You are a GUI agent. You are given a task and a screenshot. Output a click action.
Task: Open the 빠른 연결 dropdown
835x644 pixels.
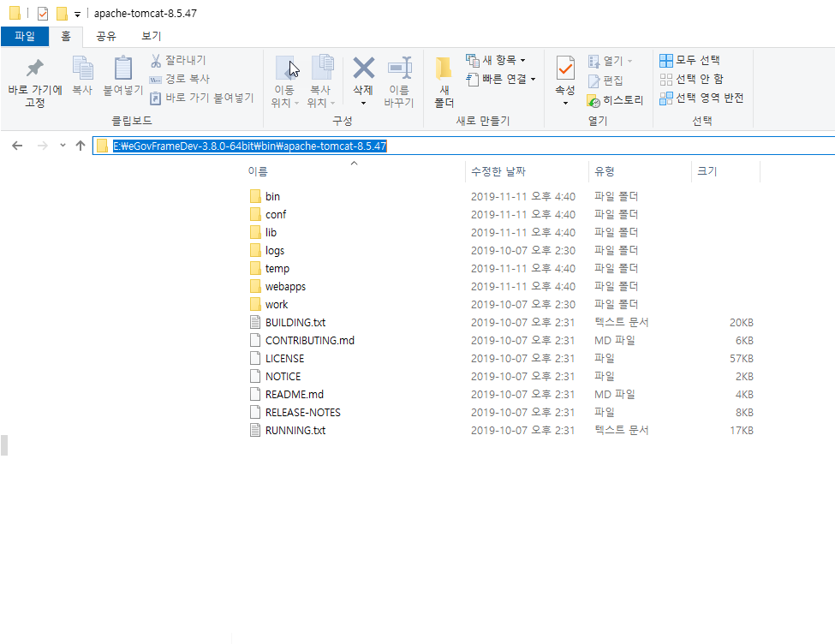click(501, 79)
